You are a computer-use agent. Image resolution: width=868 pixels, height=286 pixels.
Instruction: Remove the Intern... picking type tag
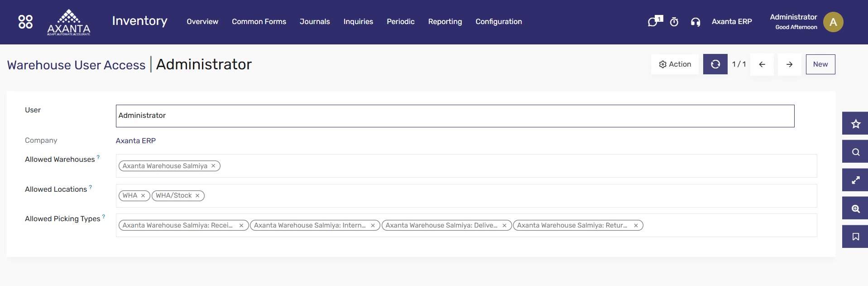tap(373, 226)
